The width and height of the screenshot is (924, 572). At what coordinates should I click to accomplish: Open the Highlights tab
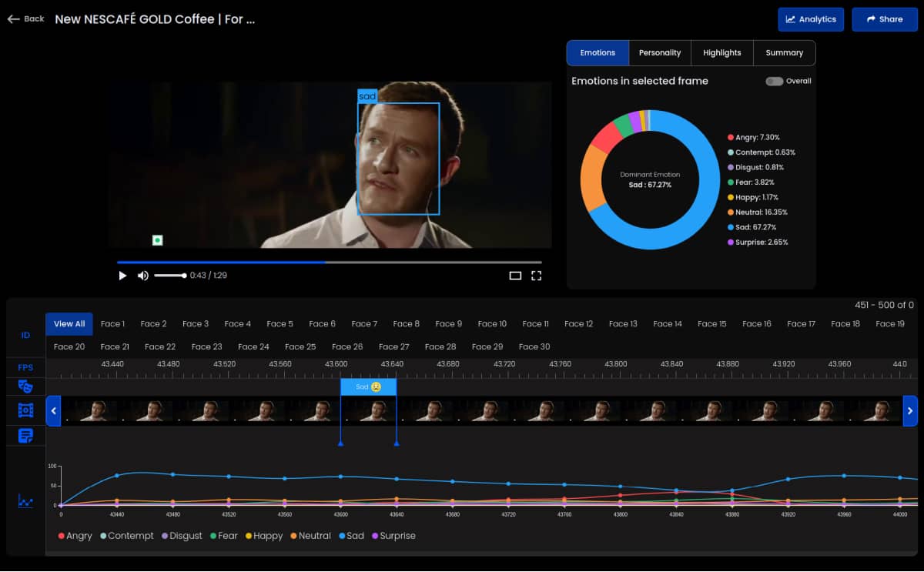click(x=721, y=53)
